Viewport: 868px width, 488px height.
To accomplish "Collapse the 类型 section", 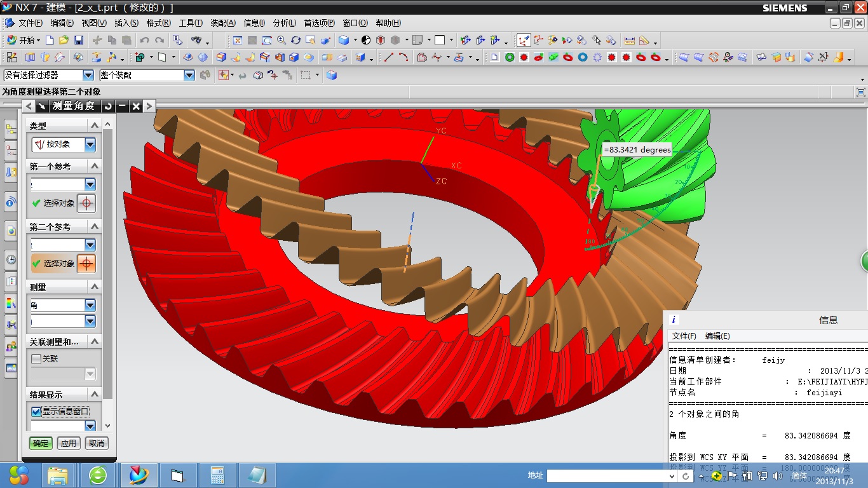I will 94,126.
